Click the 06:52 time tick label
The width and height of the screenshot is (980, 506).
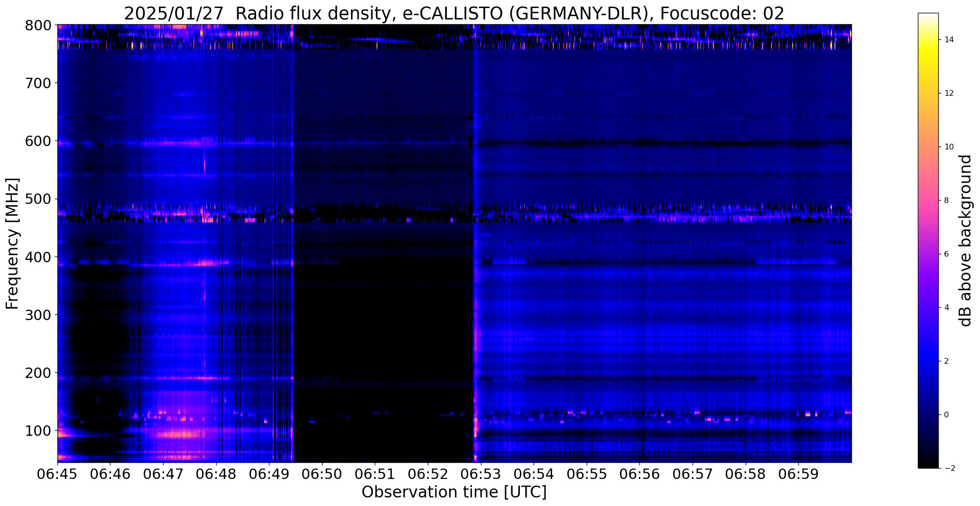[x=428, y=474]
